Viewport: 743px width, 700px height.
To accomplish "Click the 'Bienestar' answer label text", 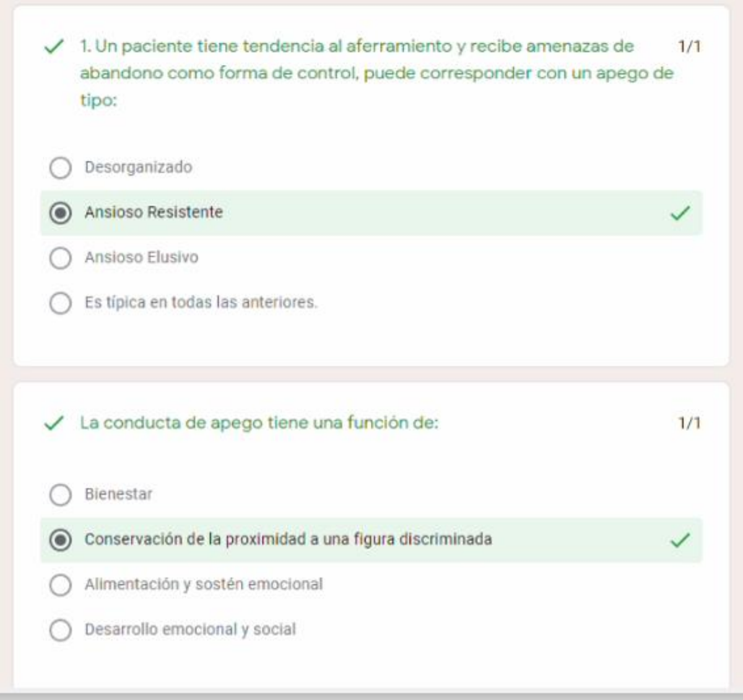I will point(118,495).
